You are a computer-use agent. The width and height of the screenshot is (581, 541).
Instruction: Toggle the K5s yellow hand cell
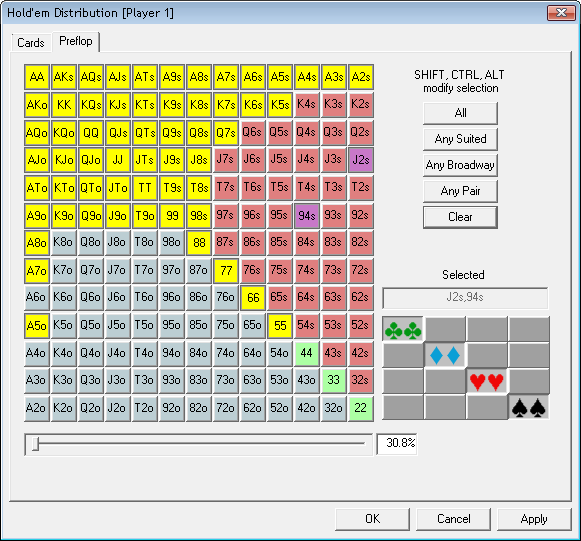click(x=280, y=105)
